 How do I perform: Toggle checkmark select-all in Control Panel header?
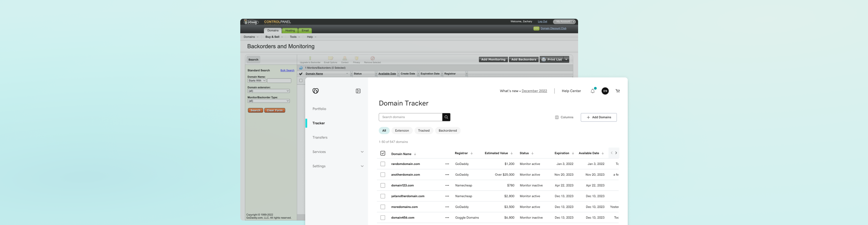click(301, 74)
